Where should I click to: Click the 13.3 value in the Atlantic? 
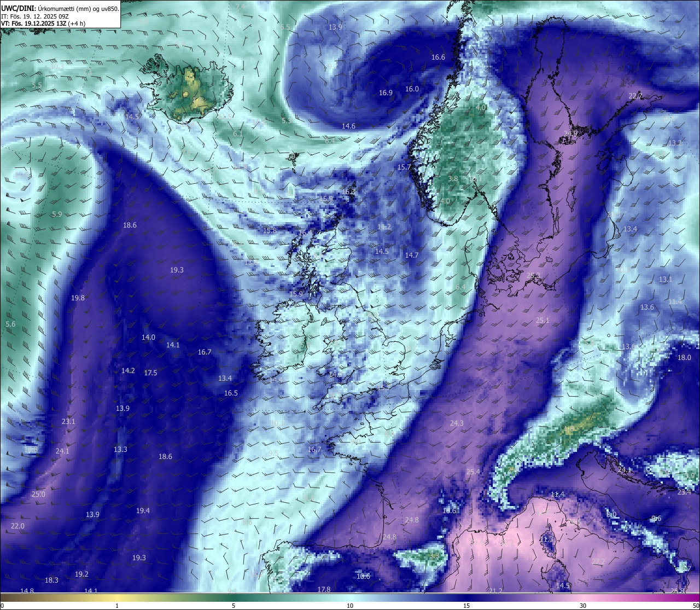120,450
